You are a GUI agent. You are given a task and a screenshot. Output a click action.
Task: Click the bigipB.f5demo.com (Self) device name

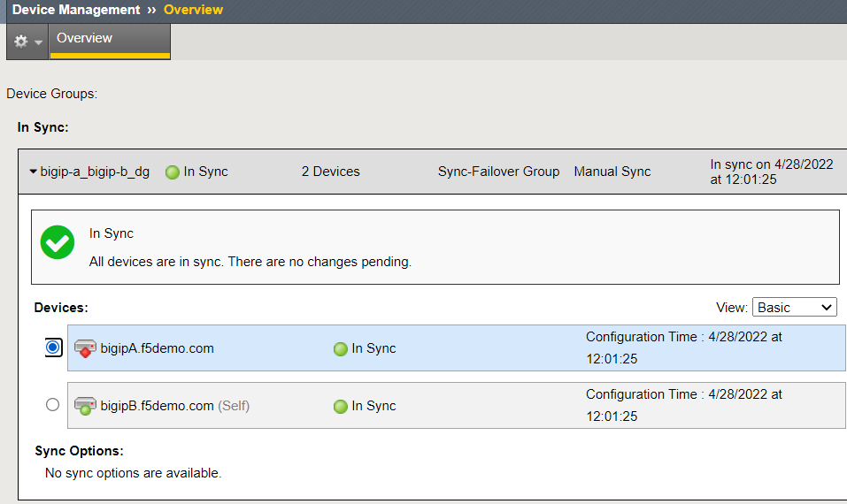click(x=175, y=406)
